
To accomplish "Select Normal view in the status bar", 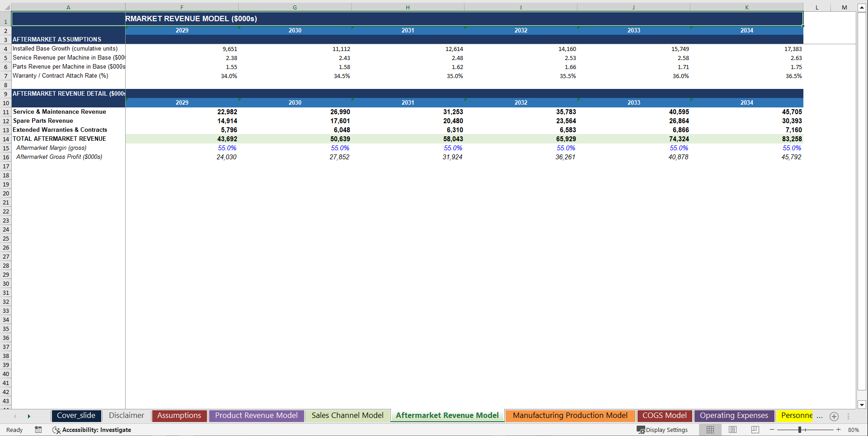I will [x=710, y=430].
